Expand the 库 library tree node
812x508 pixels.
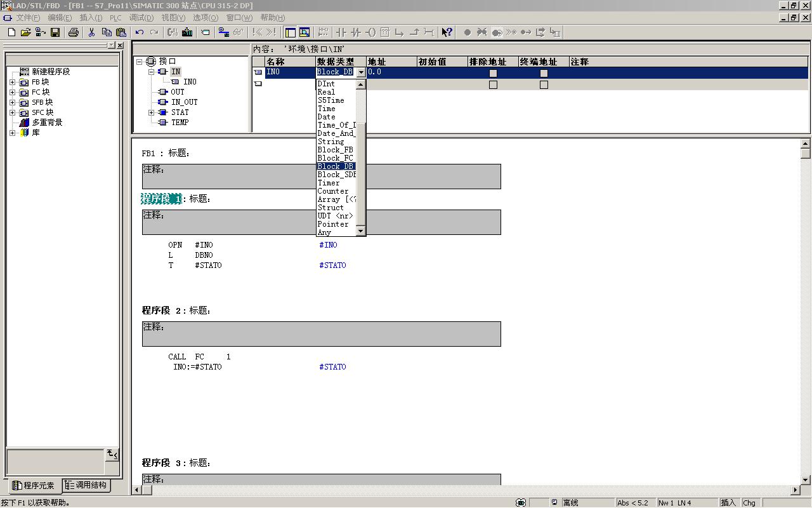click(x=13, y=133)
